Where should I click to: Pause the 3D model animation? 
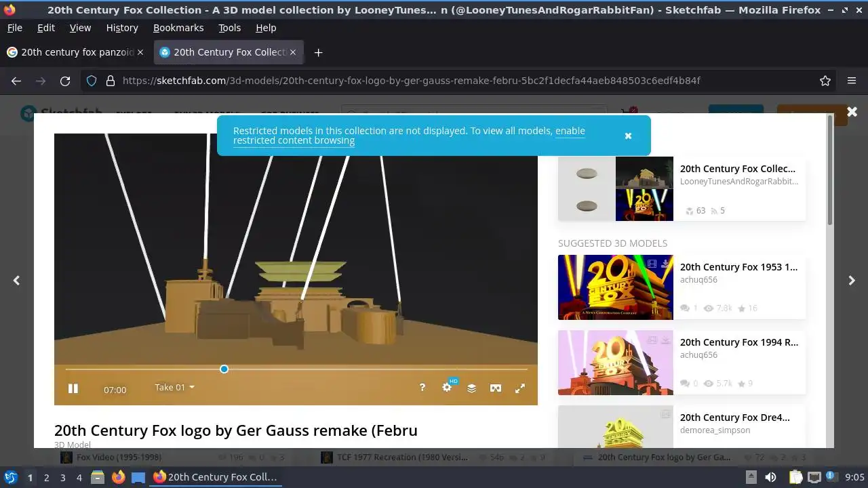(x=73, y=388)
